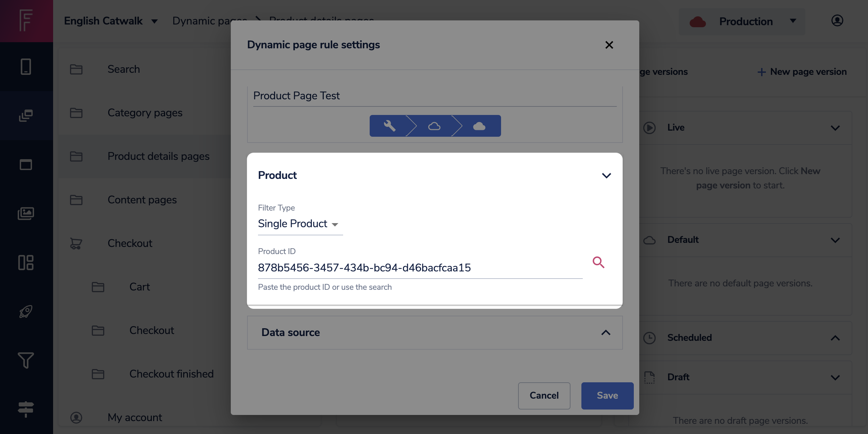The width and height of the screenshot is (868, 434).
Task: Collapse the Product section chevron
Action: 606,176
